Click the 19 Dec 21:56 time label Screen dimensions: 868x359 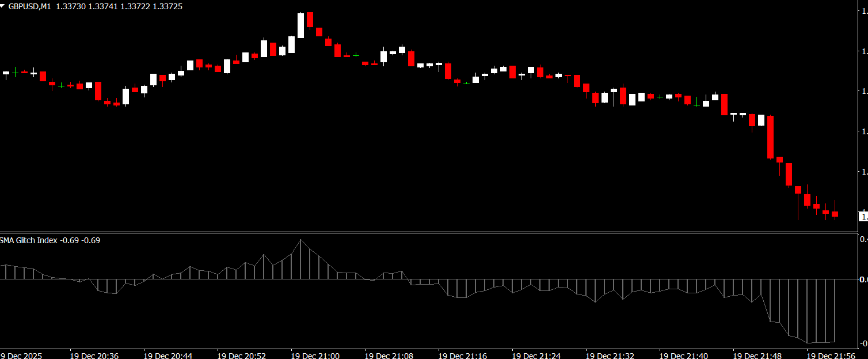[831, 356]
